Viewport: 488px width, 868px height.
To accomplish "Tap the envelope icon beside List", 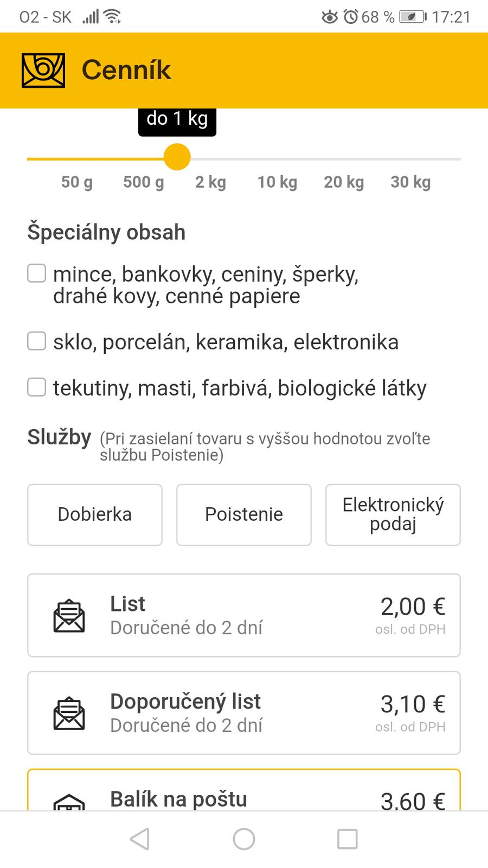I will click(x=69, y=616).
